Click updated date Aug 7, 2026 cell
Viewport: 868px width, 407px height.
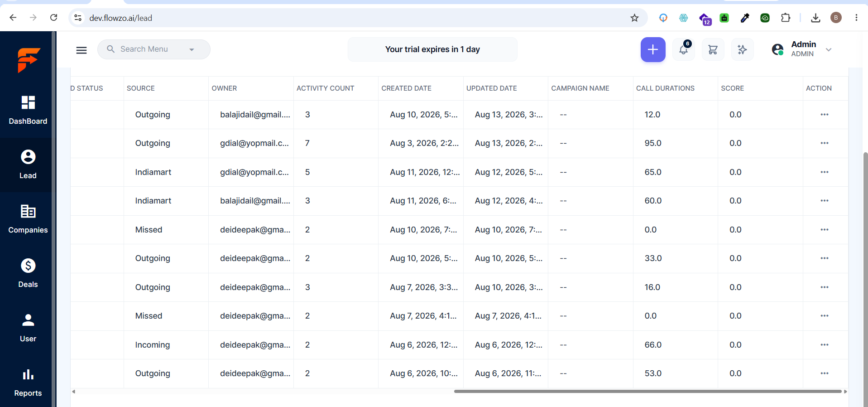(508, 316)
